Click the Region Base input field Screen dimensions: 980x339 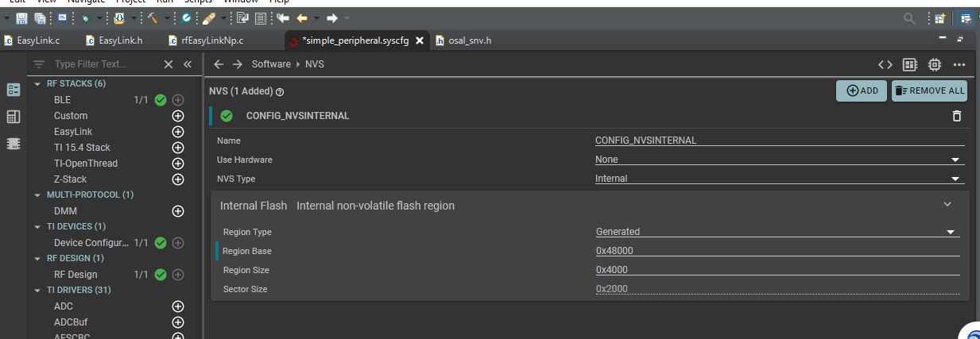[777, 251]
